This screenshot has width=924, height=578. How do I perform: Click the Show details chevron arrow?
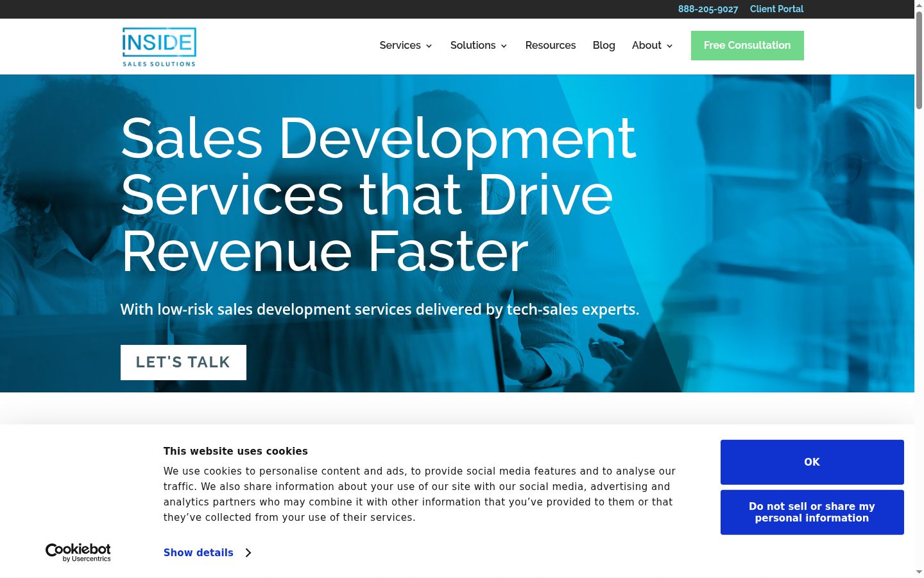tap(248, 553)
